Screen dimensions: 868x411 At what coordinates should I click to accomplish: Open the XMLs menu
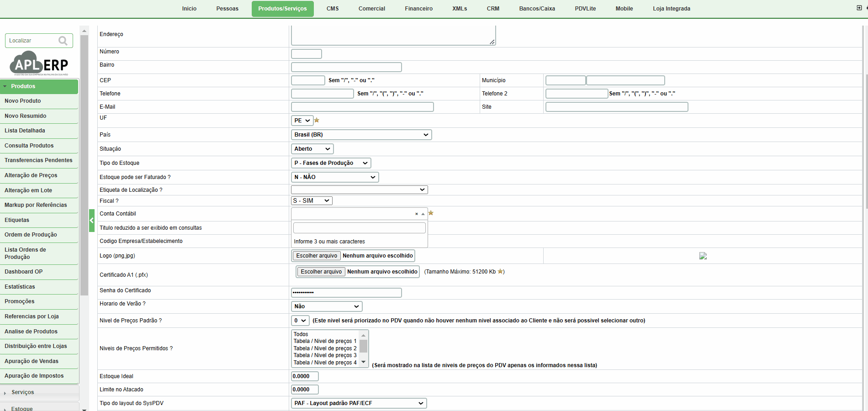click(460, 9)
